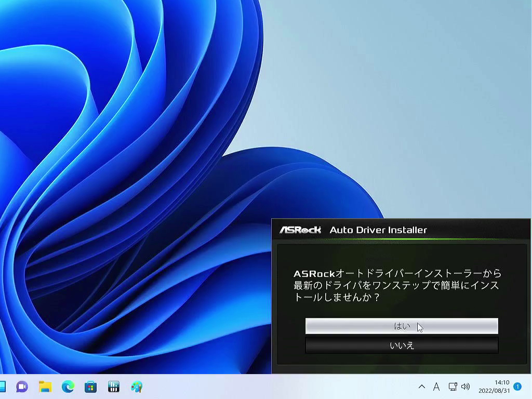
Task: Launch File Explorer from the taskbar
Action: point(45,387)
